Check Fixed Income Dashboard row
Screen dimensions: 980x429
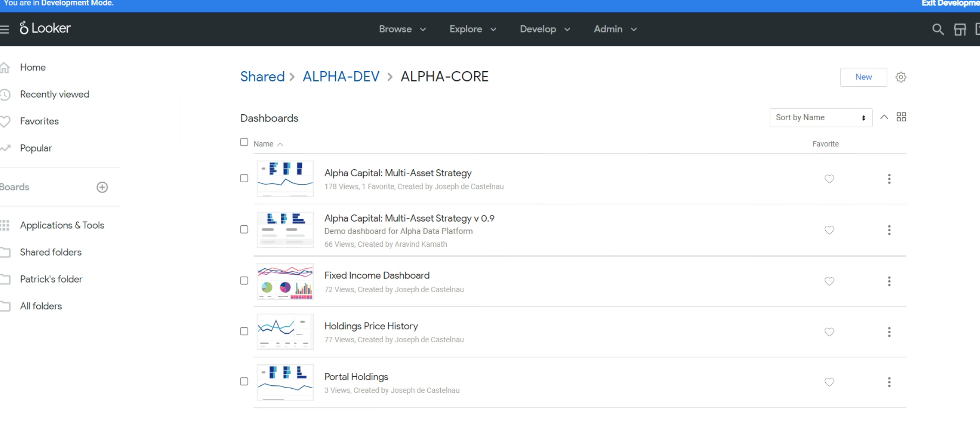[x=244, y=280]
